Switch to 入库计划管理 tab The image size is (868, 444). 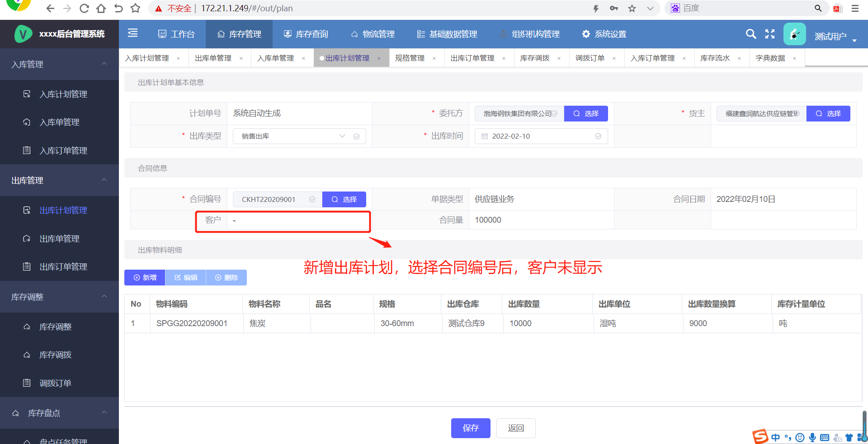[147, 58]
